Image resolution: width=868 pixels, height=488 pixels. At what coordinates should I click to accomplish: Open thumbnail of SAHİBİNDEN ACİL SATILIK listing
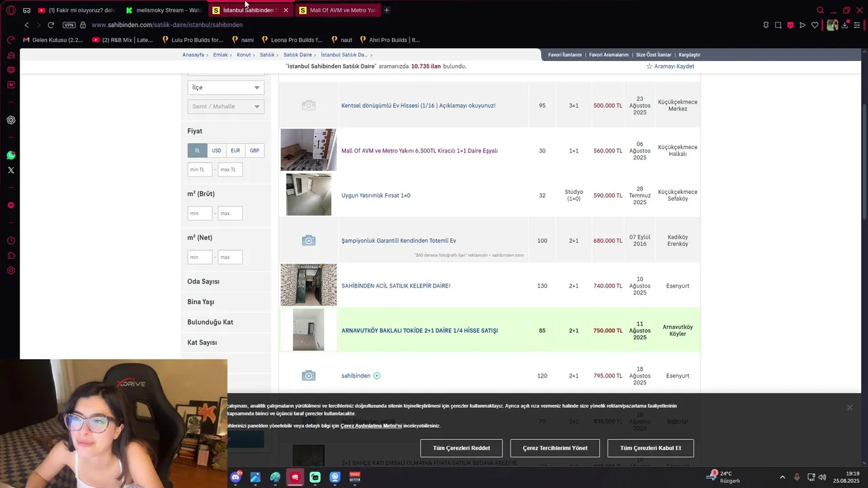coord(309,285)
